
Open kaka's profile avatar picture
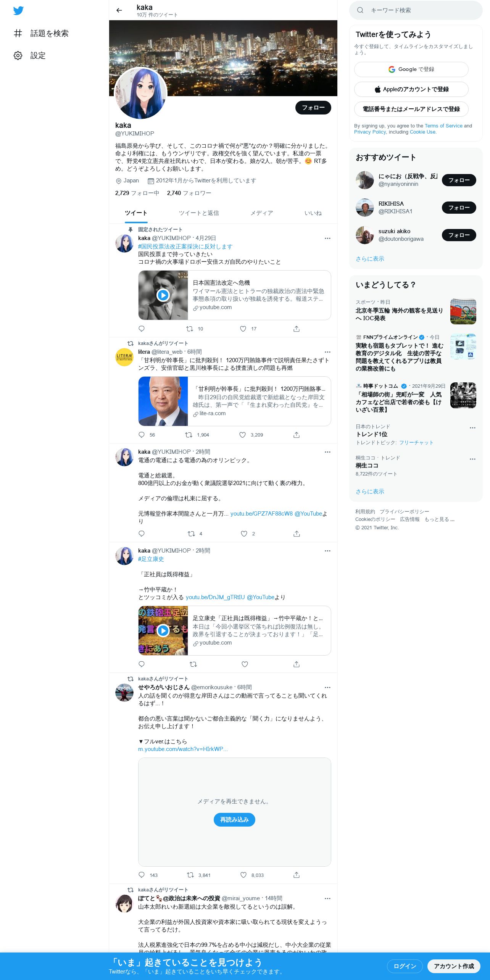point(141,93)
